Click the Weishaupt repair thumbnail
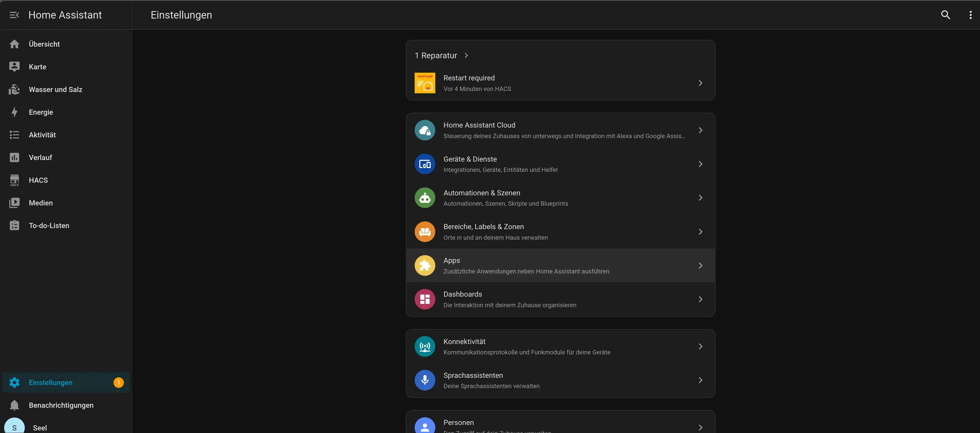This screenshot has height=433, width=980. click(x=424, y=83)
